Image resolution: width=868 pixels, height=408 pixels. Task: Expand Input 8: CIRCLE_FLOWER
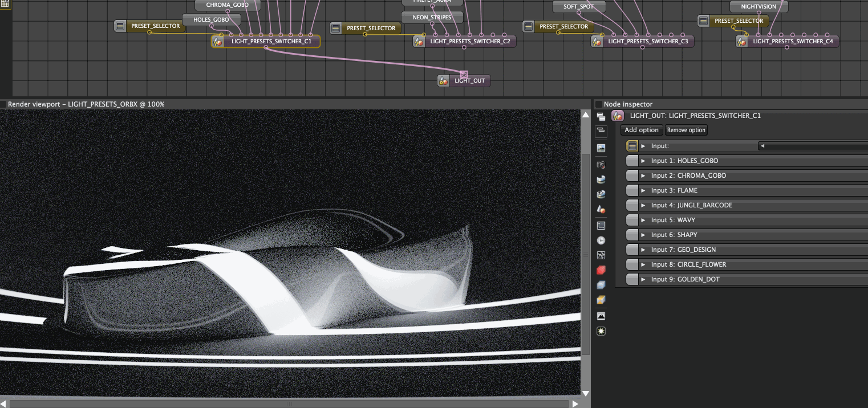[x=644, y=265]
